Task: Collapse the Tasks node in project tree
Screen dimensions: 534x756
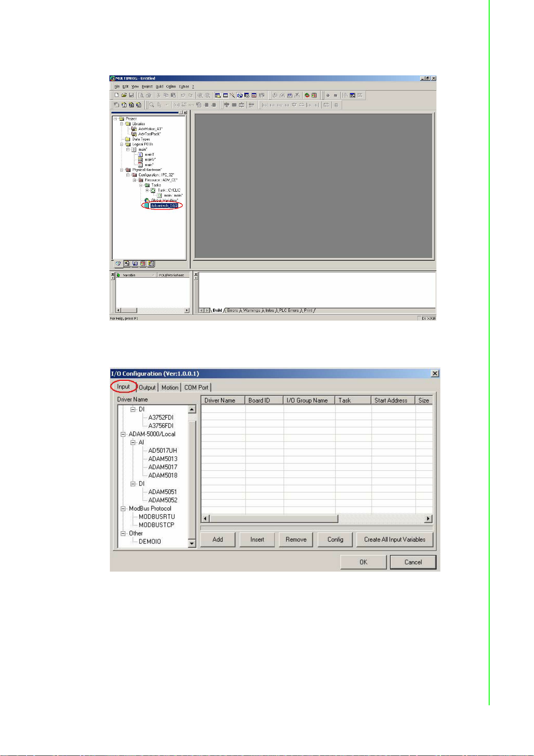Action: pos(141,185)
